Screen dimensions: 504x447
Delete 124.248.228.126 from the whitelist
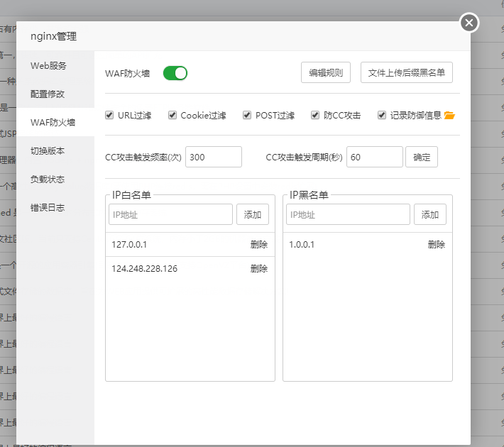259,268
